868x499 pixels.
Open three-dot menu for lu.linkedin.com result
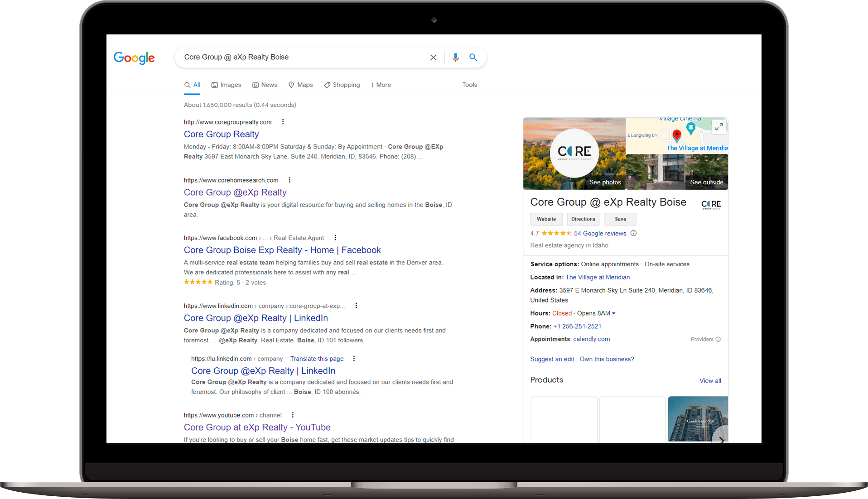tap(354, 359)
